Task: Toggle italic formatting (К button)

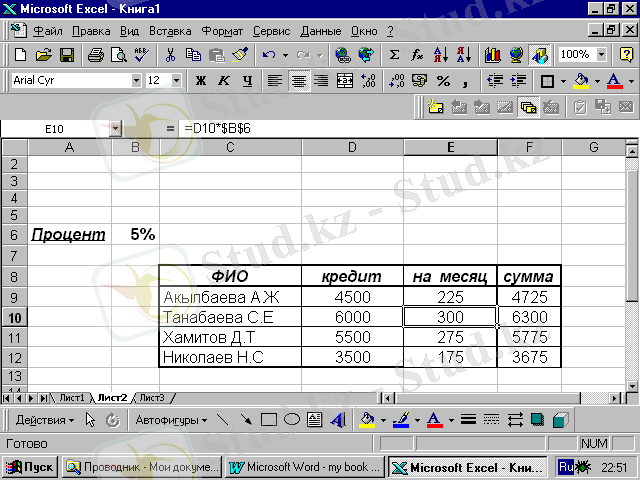Action: [222, 80]
